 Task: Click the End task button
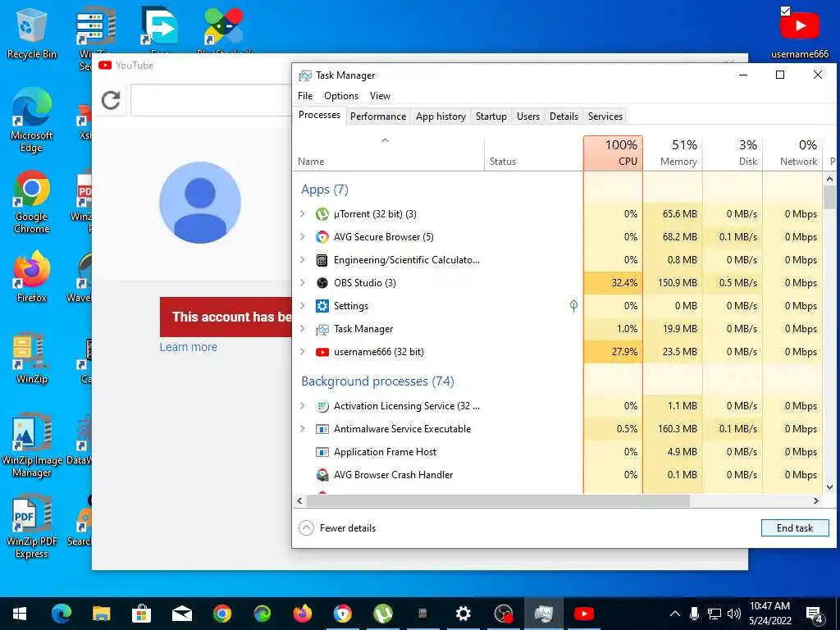coord(795,528)
